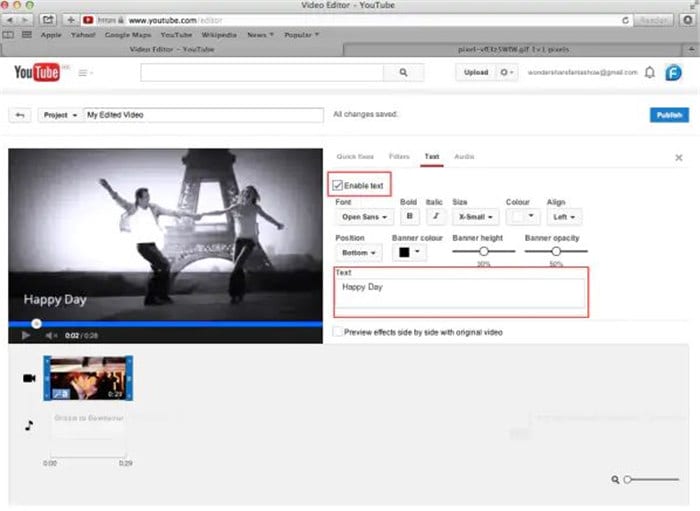Viewport: 700px width, 511px height.
Task: Click the Happy Day text box
Action: point(461,293)
